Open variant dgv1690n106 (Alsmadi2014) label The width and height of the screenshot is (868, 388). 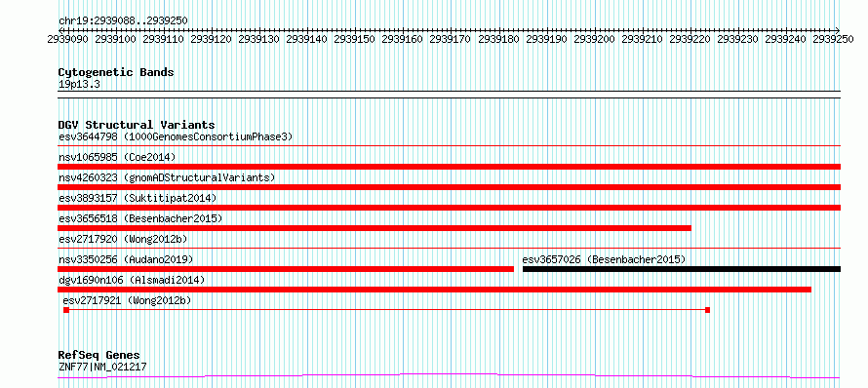(132, 280)
